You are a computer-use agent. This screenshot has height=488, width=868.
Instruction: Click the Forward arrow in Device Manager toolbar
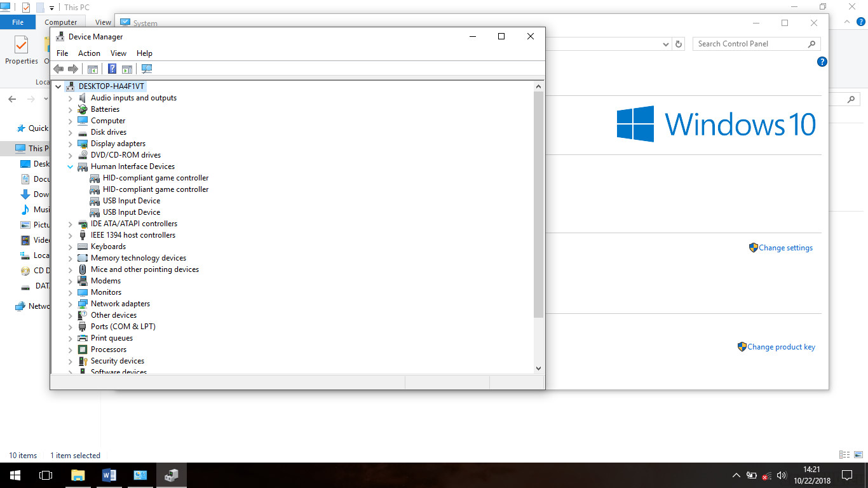73,69
